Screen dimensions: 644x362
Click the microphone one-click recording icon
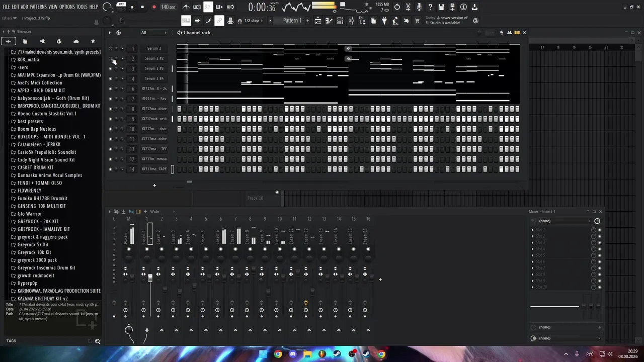point(419,7)
